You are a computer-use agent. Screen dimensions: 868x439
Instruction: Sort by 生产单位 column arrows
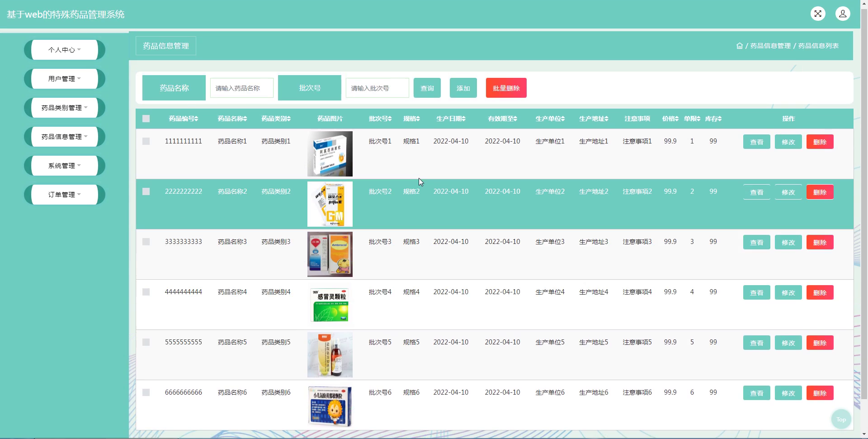point(563,119)
